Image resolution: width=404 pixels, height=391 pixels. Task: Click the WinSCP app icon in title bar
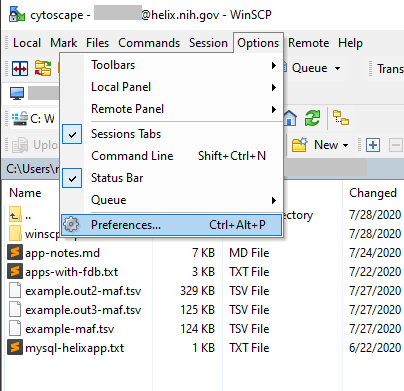(x=17, y=14)
